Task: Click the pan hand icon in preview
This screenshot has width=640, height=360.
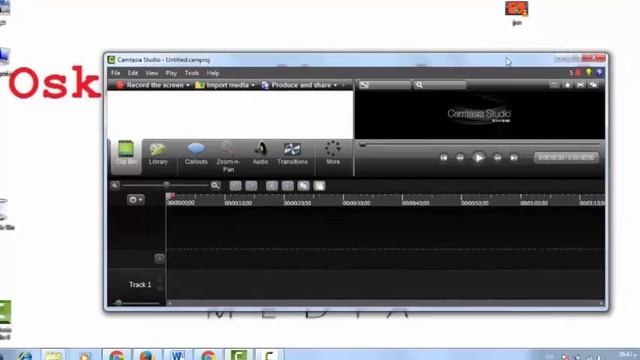Action: 567,85
